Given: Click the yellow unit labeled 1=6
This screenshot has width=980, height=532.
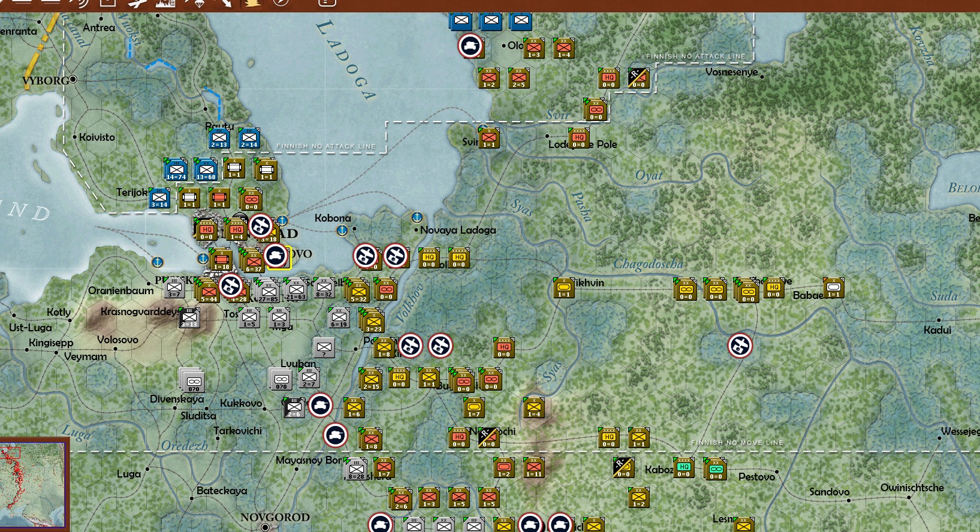Looking at the screenshot, I should click(x=354, y=408).
